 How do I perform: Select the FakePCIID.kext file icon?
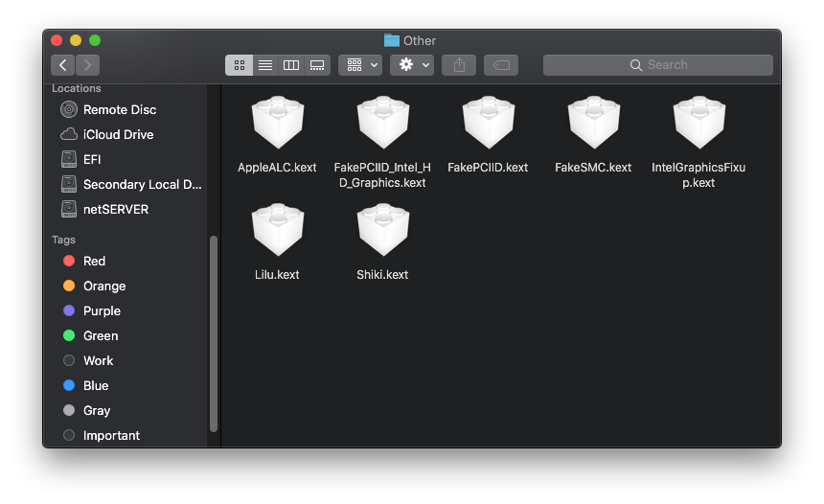pyautogui.click(x=489, y=123)
